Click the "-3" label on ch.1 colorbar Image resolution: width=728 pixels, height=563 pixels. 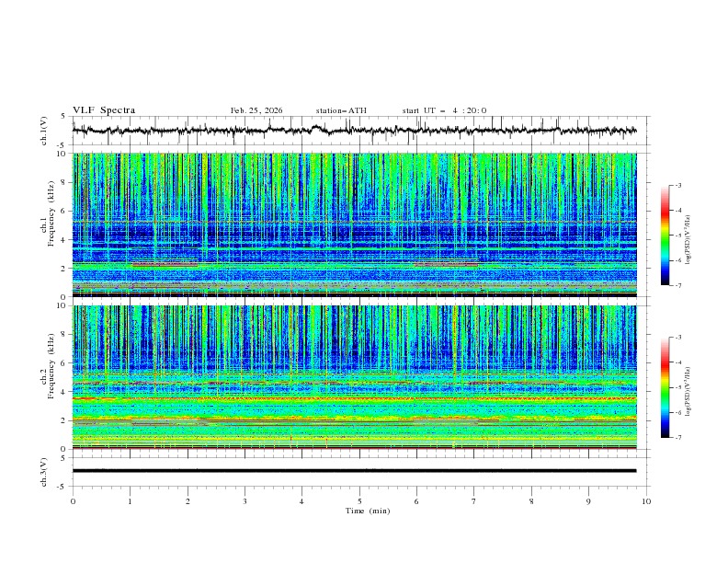[677, 185]
